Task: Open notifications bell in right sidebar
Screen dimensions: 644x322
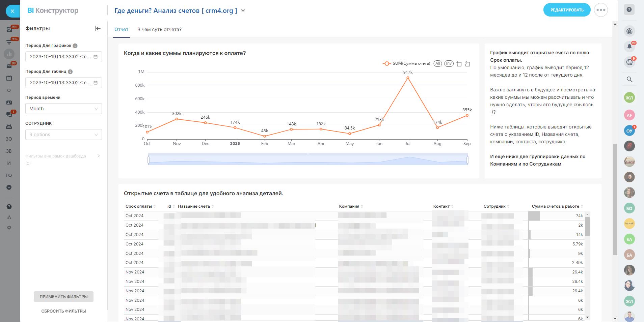Action: 629,47
